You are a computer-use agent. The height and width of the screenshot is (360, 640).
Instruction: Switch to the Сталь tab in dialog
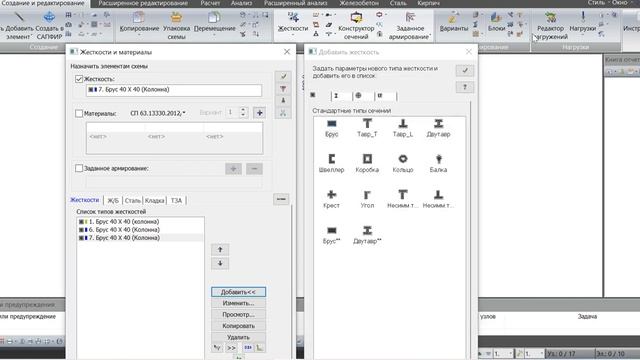pos(132,200)
